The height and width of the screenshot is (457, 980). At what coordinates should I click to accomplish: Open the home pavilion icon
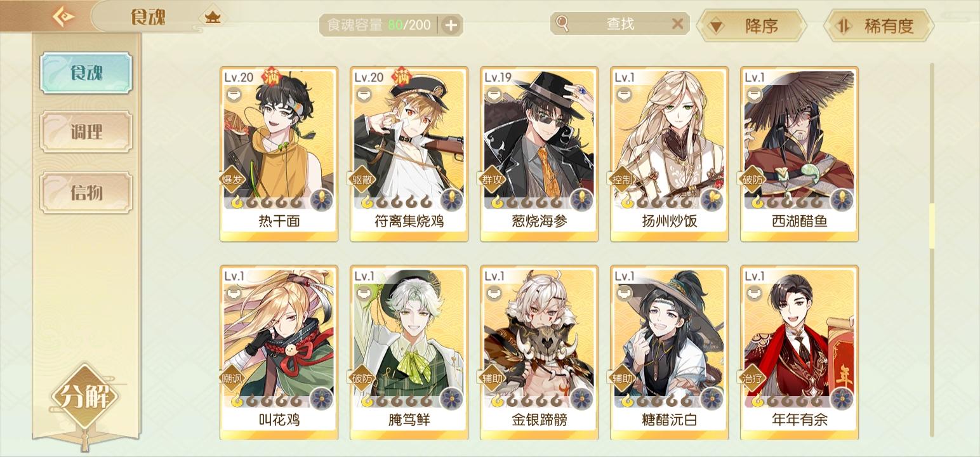(213, 17)
